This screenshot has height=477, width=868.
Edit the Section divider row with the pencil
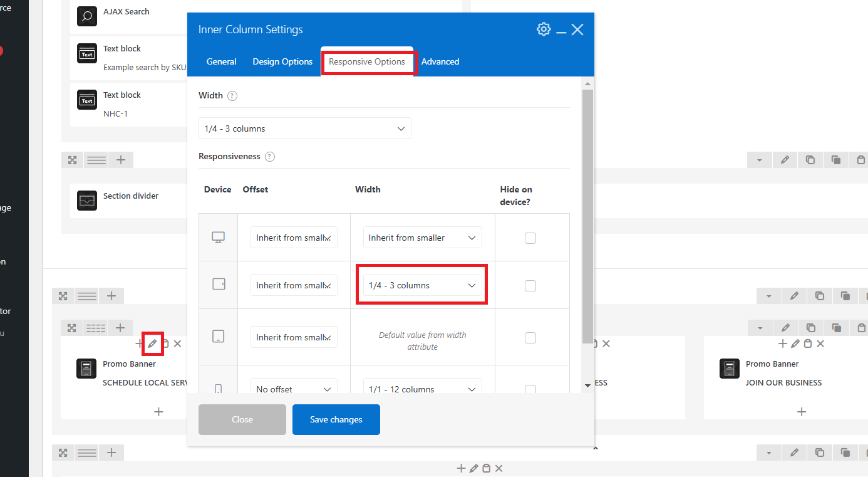pyautogui.click(x=785, y=160)
